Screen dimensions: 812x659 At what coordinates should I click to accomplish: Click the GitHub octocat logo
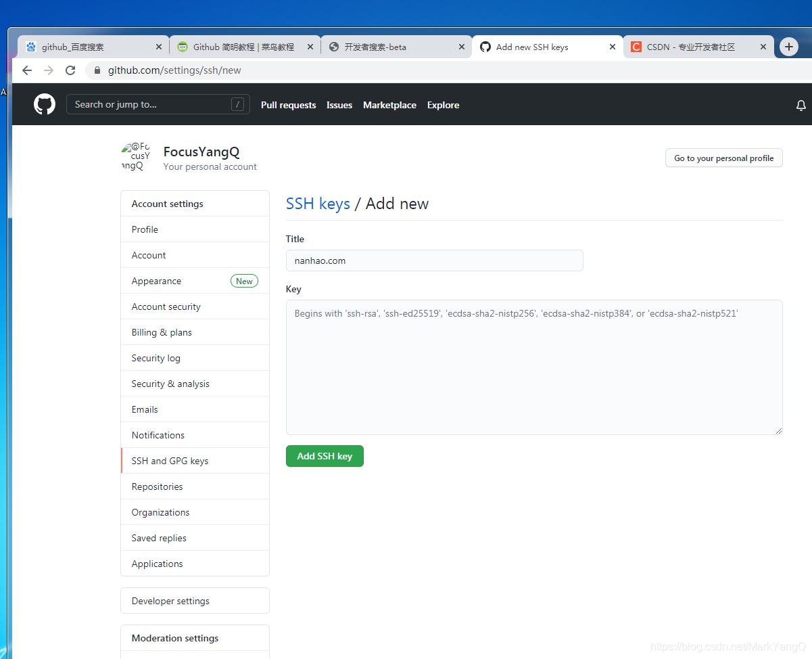(x=45, y=104)
